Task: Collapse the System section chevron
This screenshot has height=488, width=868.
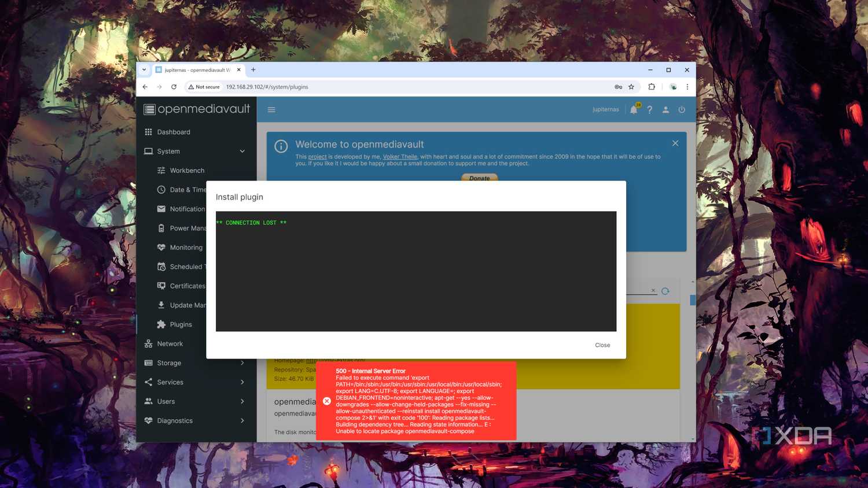Action: [x=242, y=151]
